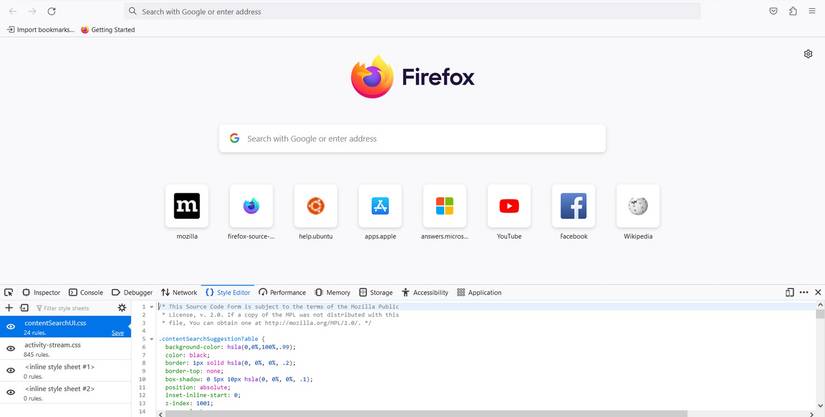Switch to the Accessibility tab
825x417 pixels.
(x=425, y=292)
